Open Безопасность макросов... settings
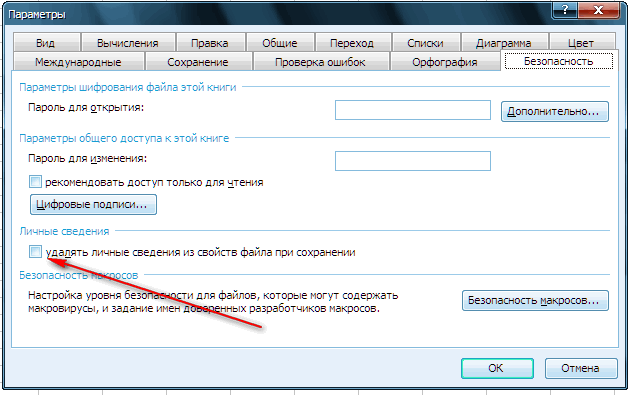The height and width of the screenshot is (395, 628). [x=535, y=300]
